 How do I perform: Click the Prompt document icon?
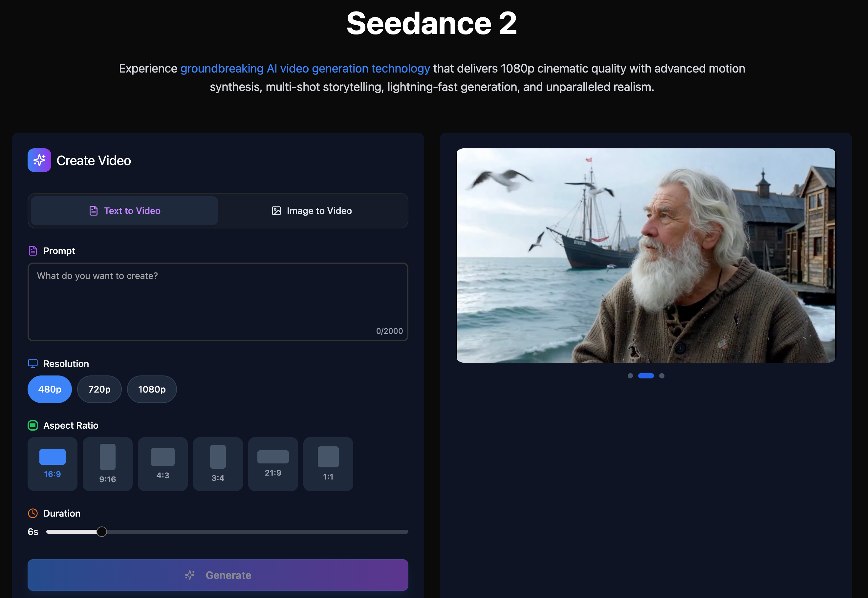pos(33,251)
